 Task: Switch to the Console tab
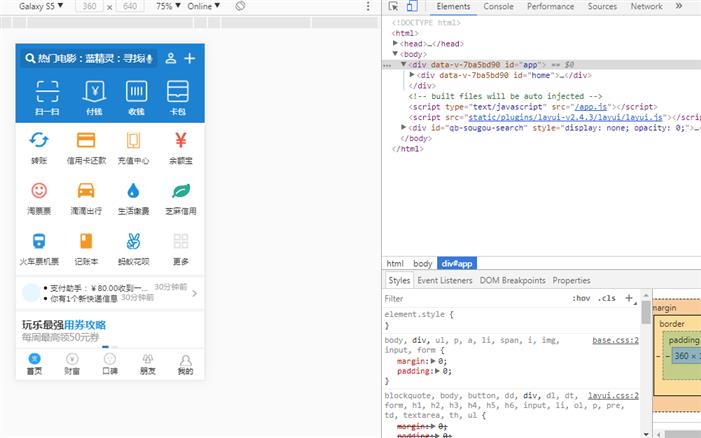click(498, 6)
